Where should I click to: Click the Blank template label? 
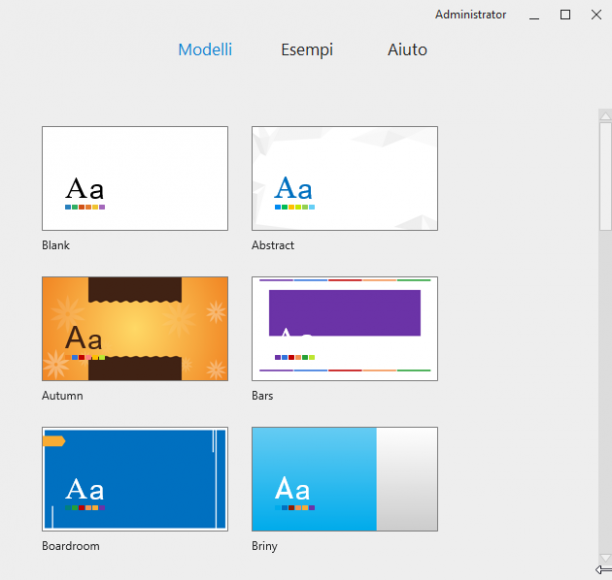point(56,245)
